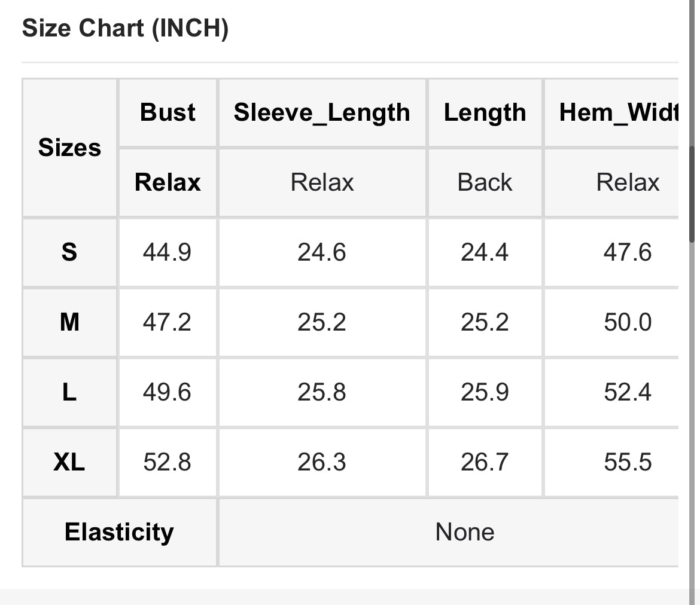This screenshot has height=605, width=700.
Task: Select the L size row label
Action: [x=69, y=392]
